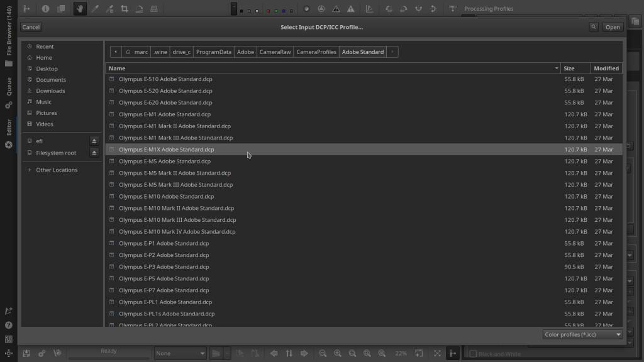Click the sync-with-file-browser arrows icon
Image resolution: width=644 pixels, height=362 pixels.
[x=289, y=353]
